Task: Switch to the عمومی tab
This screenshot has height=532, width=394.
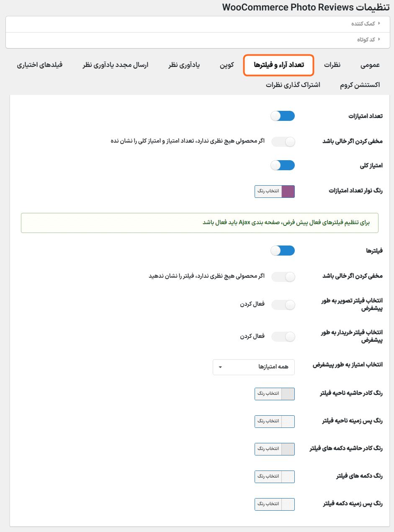Action: coord(370,65)
